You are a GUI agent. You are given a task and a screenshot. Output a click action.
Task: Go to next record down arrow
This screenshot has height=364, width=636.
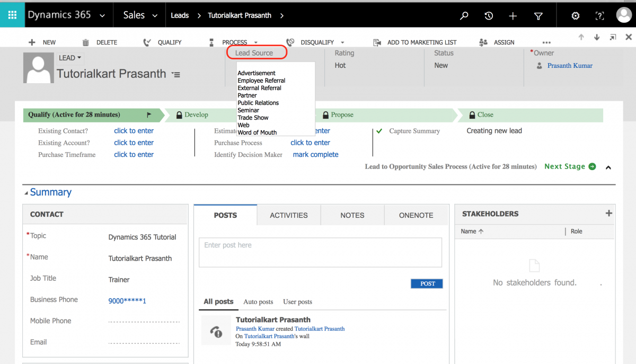pyautogui.click(x=597, y=37)
